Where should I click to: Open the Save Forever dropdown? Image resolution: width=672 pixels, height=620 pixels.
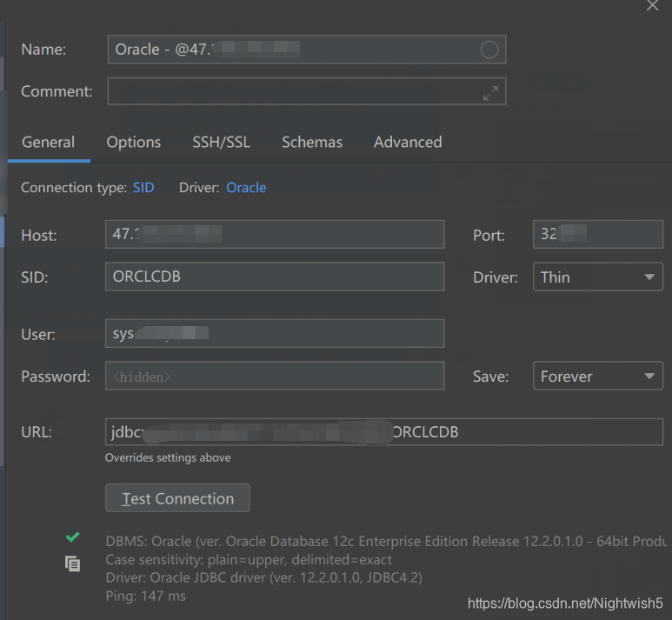point(598,376)
